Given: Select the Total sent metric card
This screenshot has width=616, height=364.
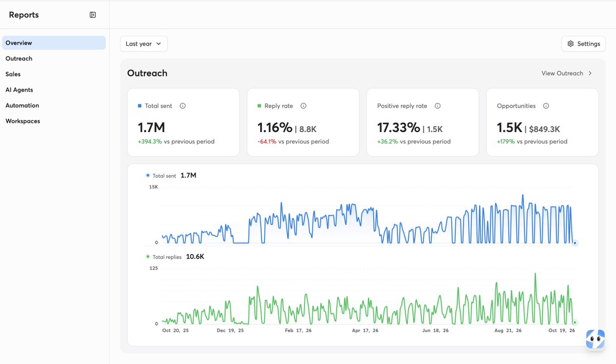Looking at the screenshot, I should (x=183, y=122).
